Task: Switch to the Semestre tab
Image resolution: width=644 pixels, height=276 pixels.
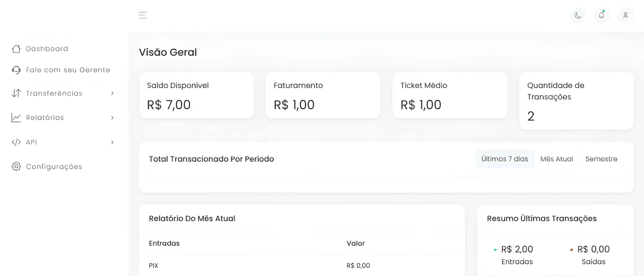Action: point(601,159)
